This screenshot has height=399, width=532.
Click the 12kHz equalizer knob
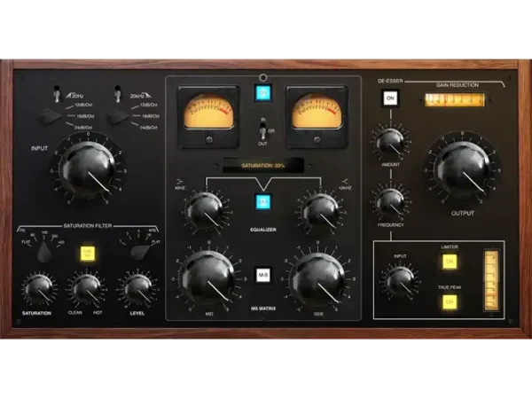[x=321, y=213]
